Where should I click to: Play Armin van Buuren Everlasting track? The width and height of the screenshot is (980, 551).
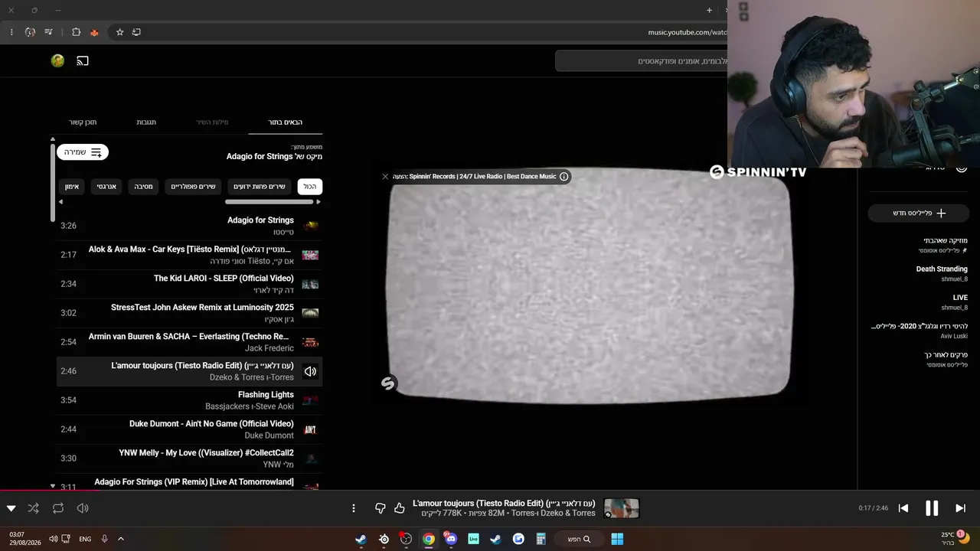tap(189, 342)
